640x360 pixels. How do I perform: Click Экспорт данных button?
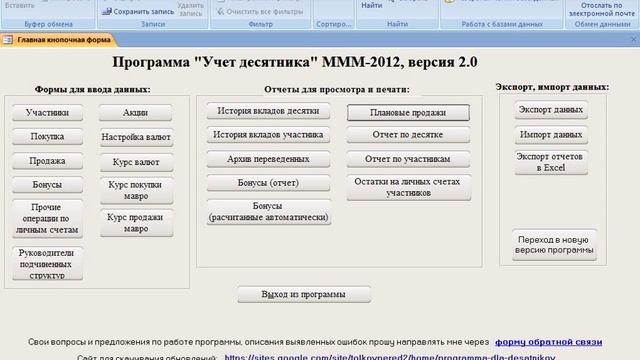point(551,110)
